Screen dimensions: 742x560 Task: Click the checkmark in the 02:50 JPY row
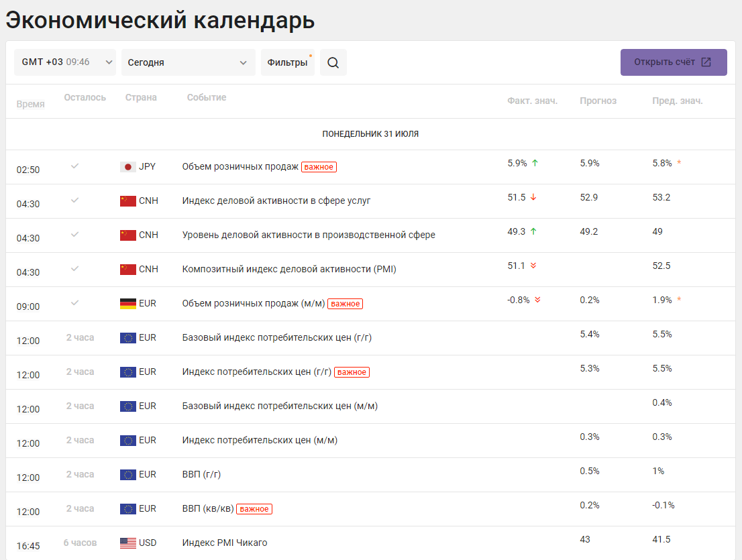(74, 166)
